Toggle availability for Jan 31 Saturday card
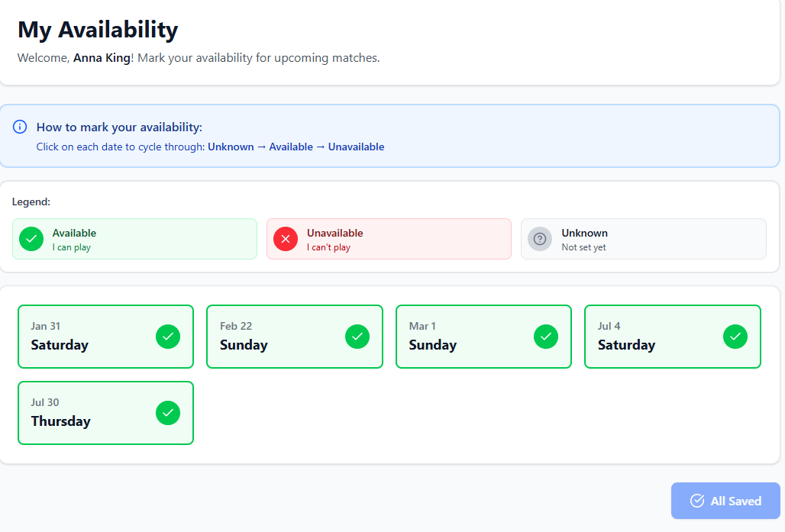The height and width of the screenshot is (532, 785). (105, 337)
